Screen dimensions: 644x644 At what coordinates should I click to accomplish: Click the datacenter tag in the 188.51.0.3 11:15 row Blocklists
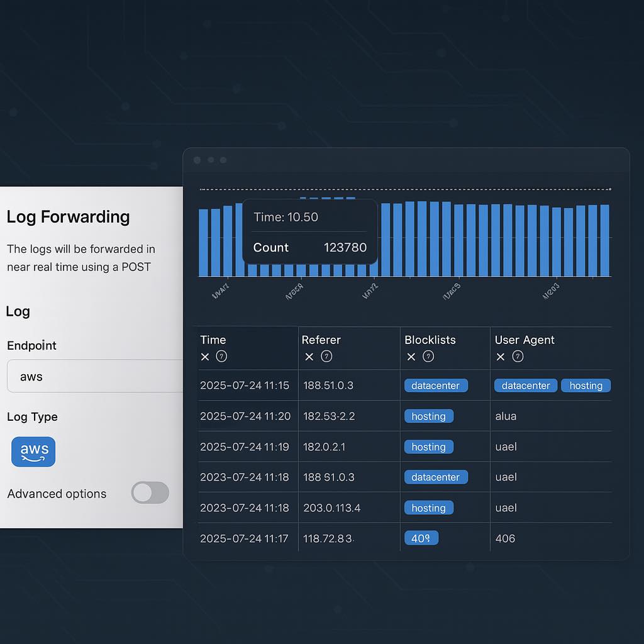(436, 386)
